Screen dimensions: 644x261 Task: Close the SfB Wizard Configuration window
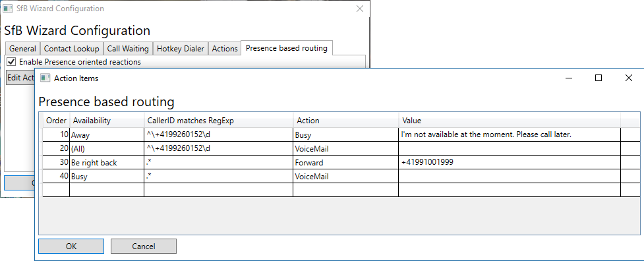tap(359, 9)
